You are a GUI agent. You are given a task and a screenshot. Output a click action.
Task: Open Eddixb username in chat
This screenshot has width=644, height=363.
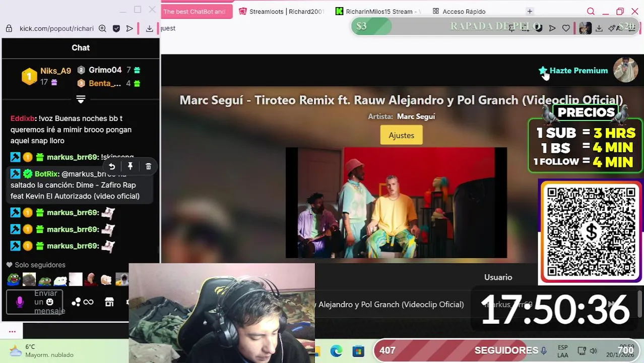coord(23,118)
